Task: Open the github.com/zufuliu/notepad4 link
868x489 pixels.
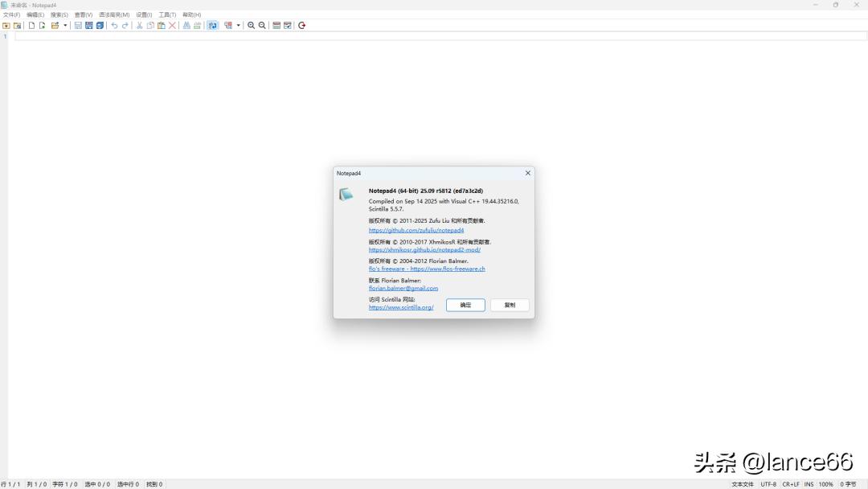Action: coord(416,230)
